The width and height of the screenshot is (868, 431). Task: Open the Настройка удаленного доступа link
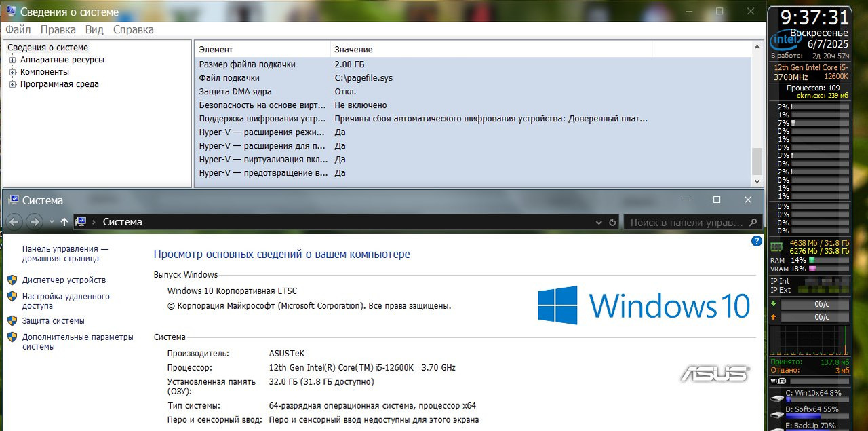[66, 301]
